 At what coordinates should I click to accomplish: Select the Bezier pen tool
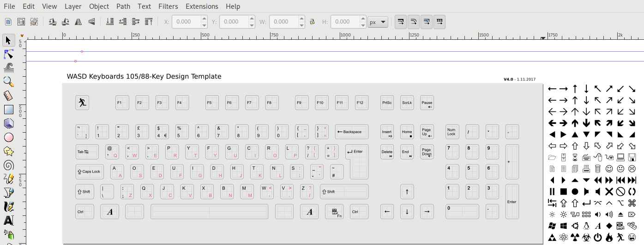click(8, 193)
